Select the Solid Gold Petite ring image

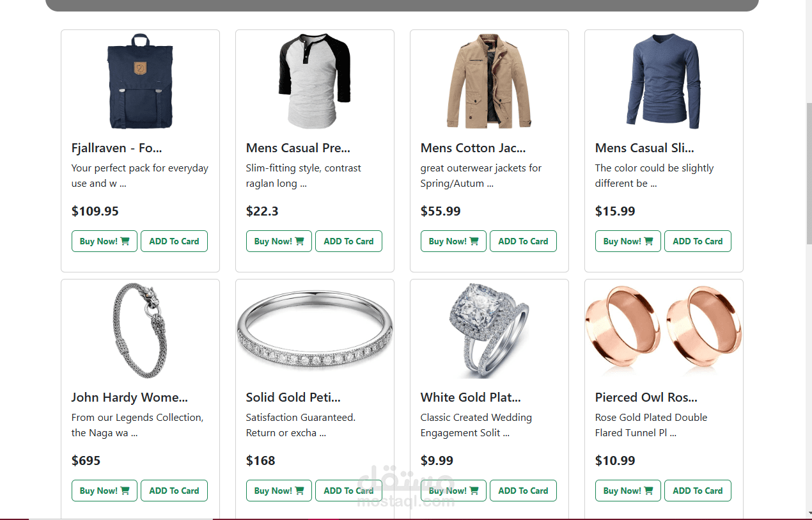click(315, 331)
